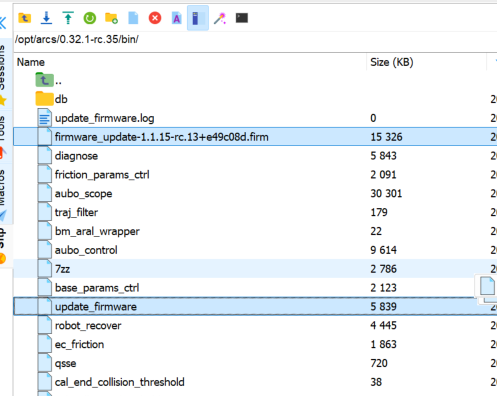Select the diagnose file

click(255, 156)
